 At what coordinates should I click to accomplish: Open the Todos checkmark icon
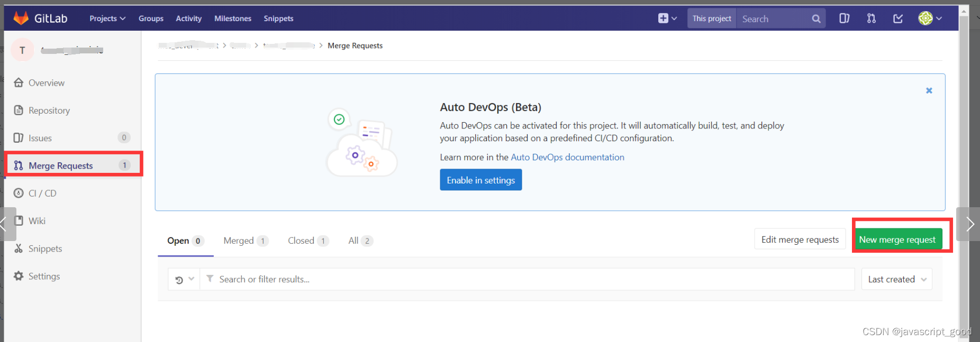(x=898, y=19)
